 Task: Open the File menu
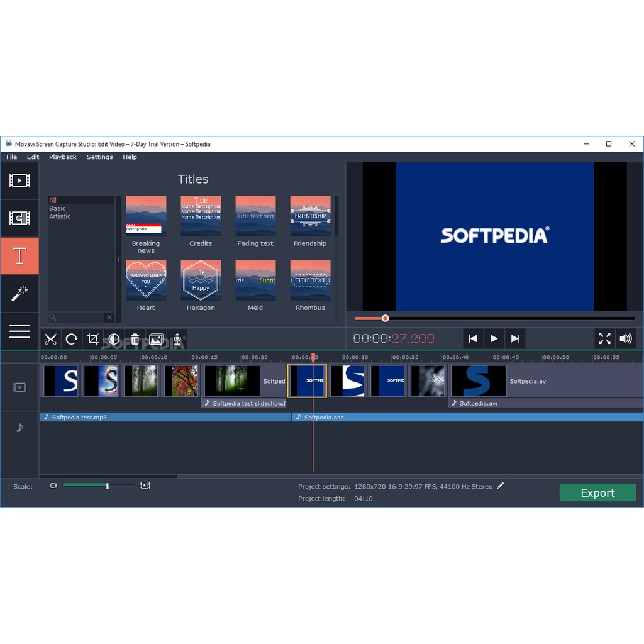point(12,157)
